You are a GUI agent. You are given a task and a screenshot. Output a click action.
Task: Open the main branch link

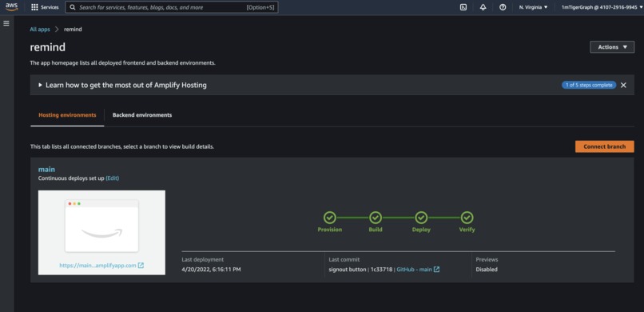click(46, 170)
